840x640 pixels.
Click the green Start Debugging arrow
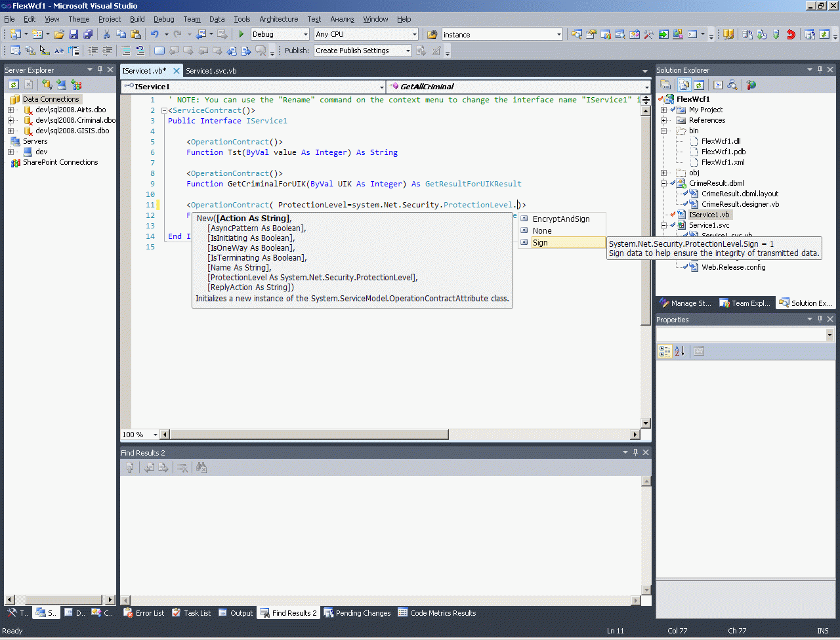click(x=241, y=34)
